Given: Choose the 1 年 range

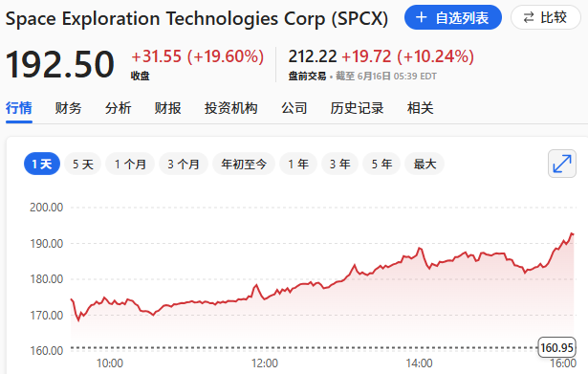Looking at the screenshot, I should 298,164.
